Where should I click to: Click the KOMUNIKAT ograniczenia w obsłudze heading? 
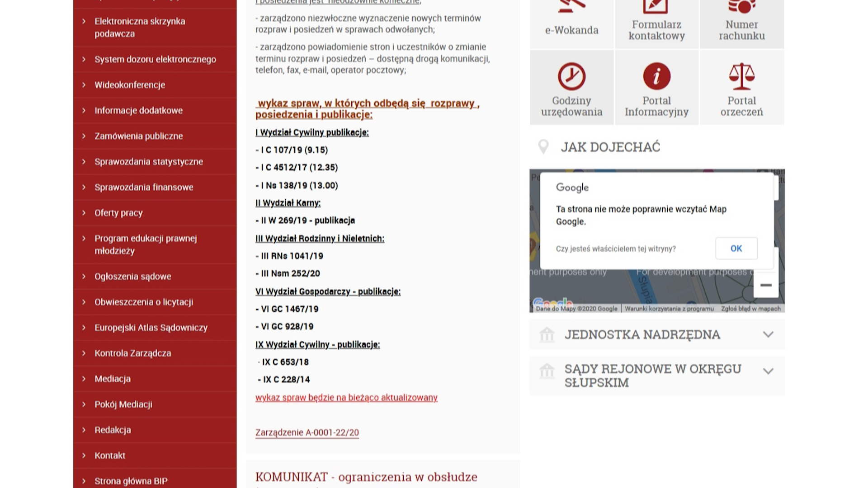(x=366, y=477)
